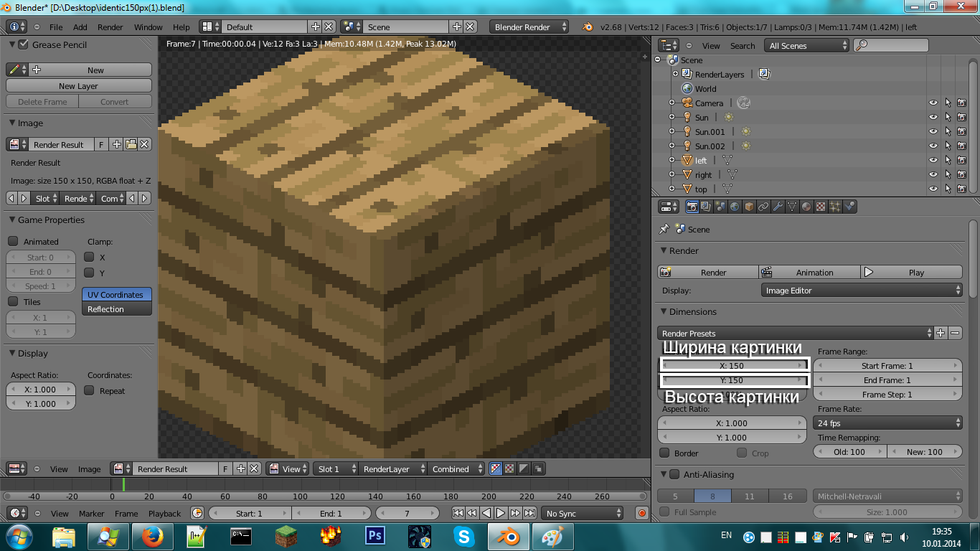Open the Physics properties tab
The width and height of the screenshot is (980, 551).
point(850,207)
